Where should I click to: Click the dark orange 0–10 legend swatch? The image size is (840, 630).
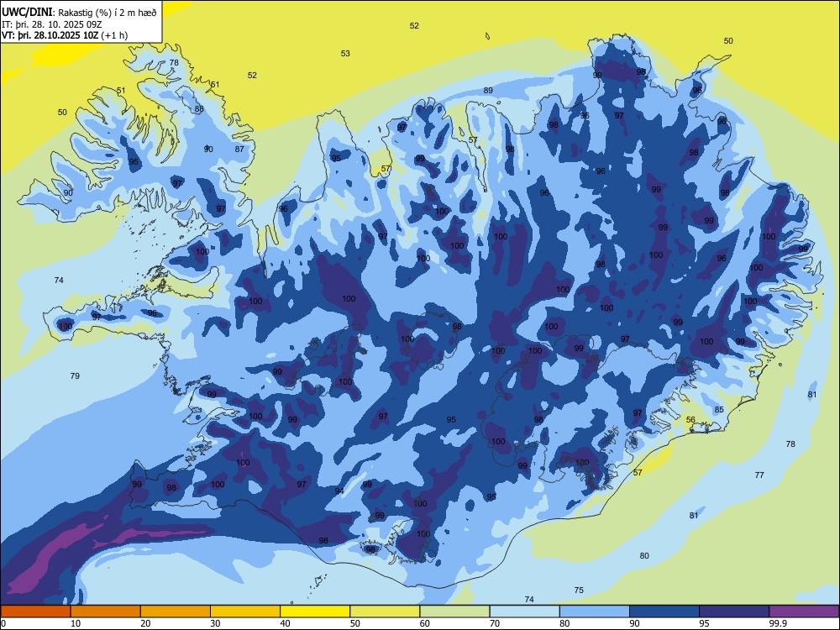[x=35, y=612]
